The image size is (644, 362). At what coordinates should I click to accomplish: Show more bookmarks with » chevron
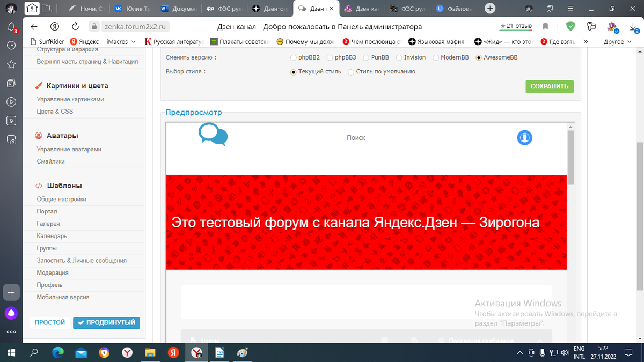(x=585, y=41)
